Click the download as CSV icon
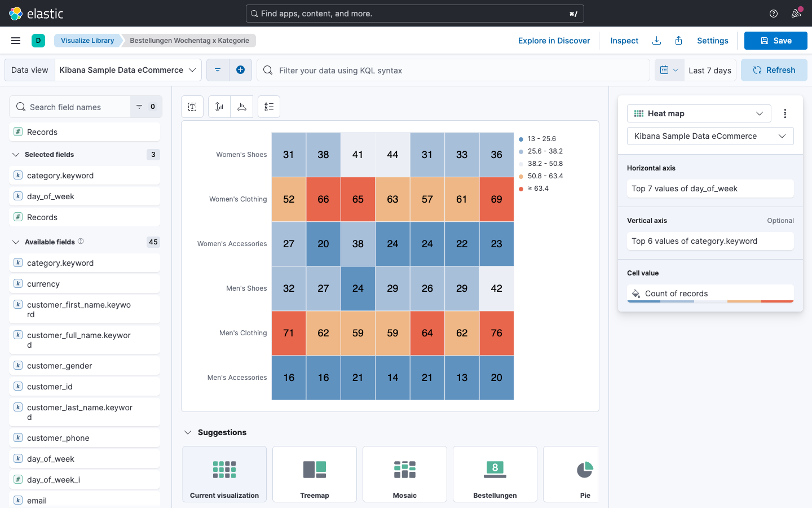Viewport: 812px width, 508px height. pos(656,41)
